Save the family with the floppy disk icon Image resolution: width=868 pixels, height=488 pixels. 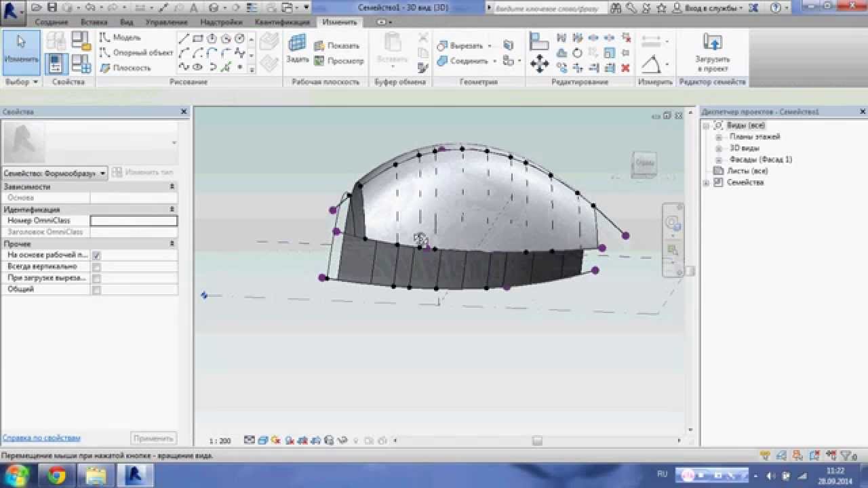pos(52,8)
